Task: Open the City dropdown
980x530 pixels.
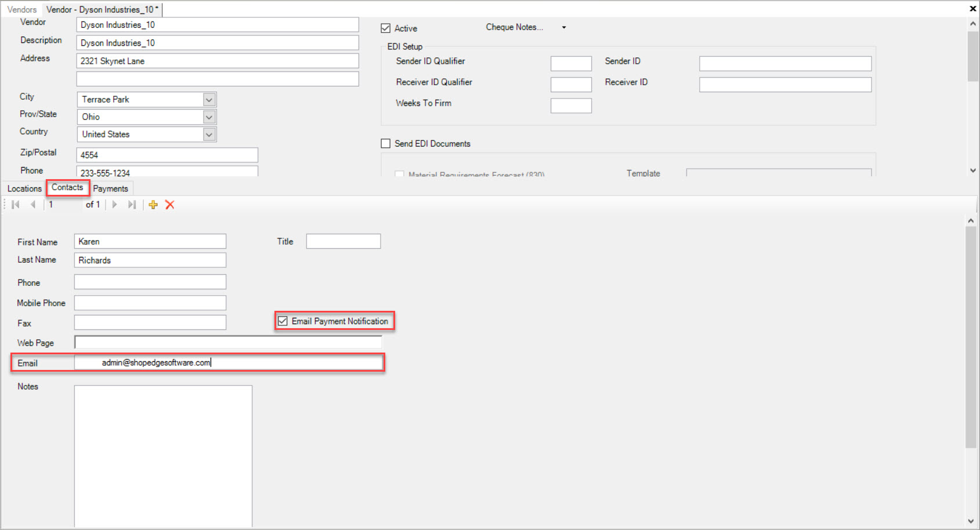Action: click(209, 100)
